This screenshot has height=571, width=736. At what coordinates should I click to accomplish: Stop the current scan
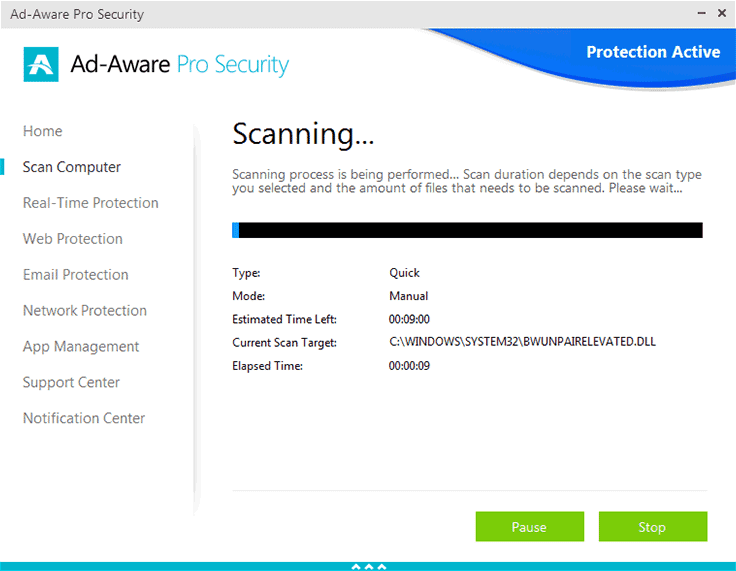pyautogui.click(x=652, y=526)
